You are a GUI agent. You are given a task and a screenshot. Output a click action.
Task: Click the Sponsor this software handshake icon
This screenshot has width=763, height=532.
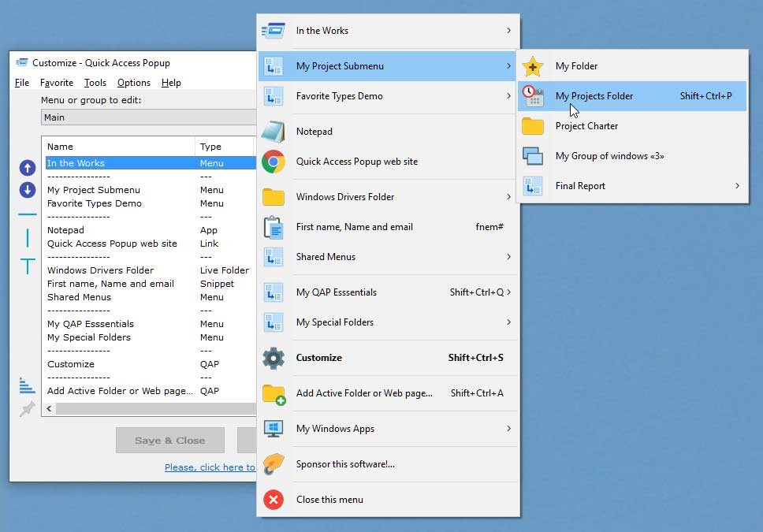point(274,464)
